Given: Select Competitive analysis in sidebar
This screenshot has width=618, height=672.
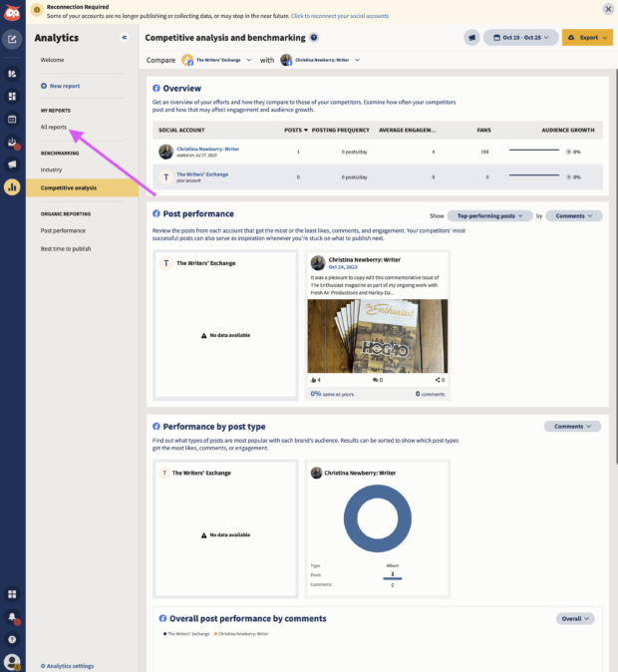Looking at the screenshot, I should click(x=83, y=187).
